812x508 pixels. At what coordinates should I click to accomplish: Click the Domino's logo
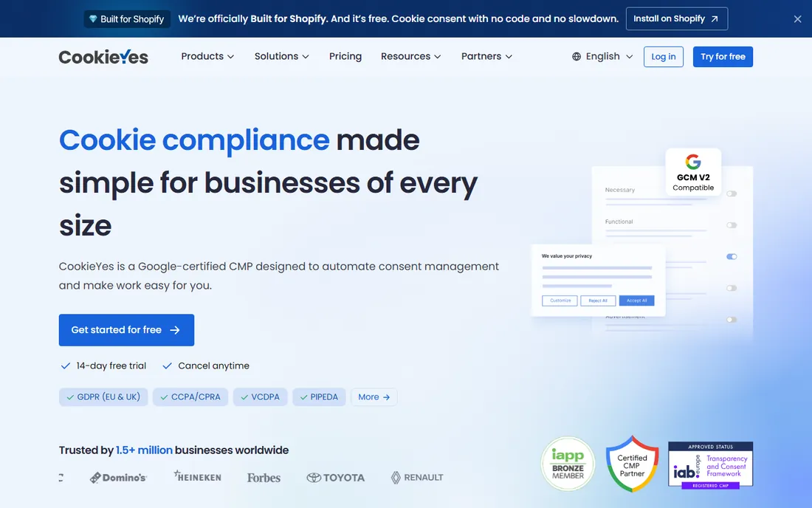click(x=119, y=478)
